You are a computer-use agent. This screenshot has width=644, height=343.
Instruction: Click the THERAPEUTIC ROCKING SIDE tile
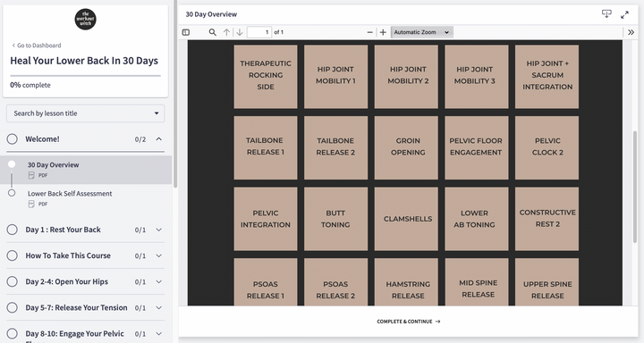point(266,76)
